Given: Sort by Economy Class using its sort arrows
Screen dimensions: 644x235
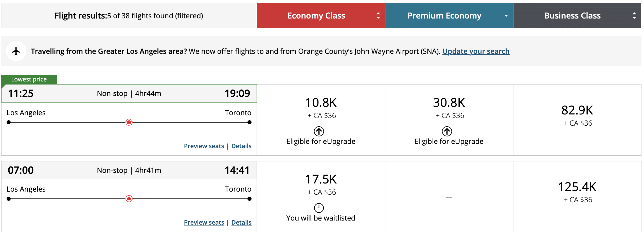Looking at the screenshot, I should 378,16.
